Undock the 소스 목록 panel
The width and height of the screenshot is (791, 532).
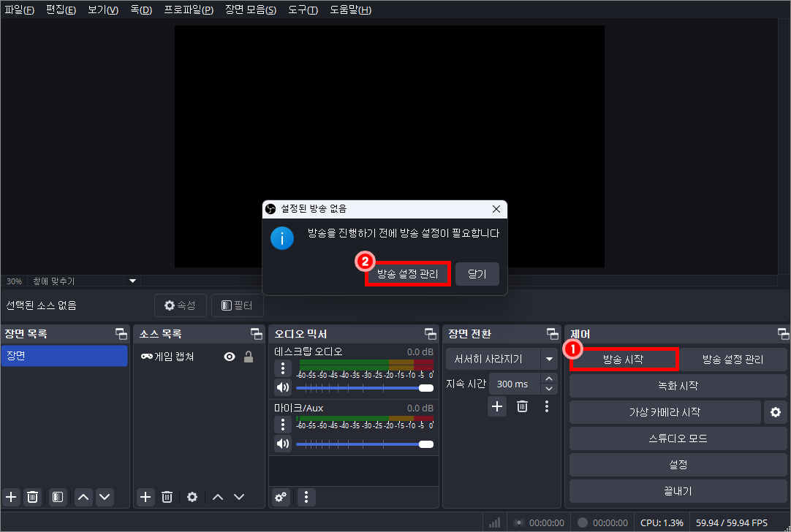tap(257, 334)
